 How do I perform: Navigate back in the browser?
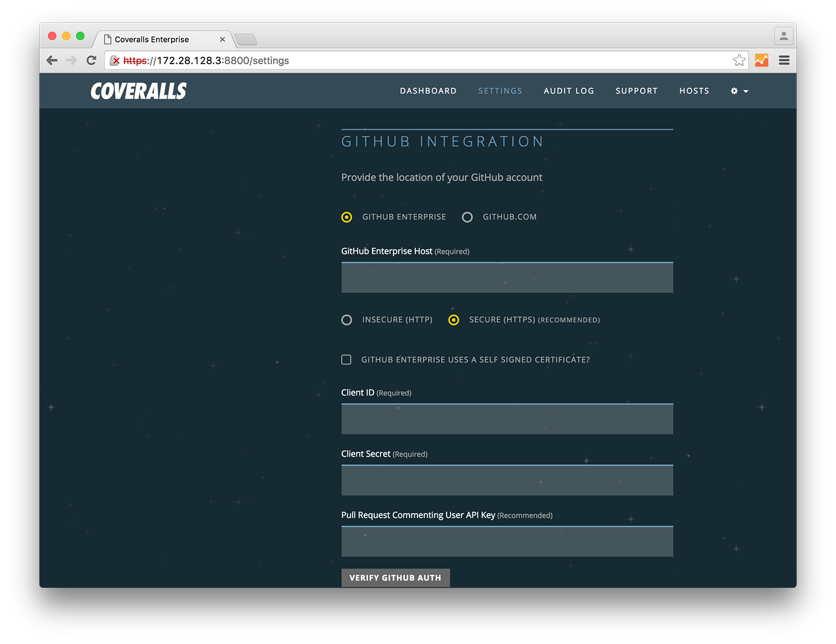click(x=52, y=60)
